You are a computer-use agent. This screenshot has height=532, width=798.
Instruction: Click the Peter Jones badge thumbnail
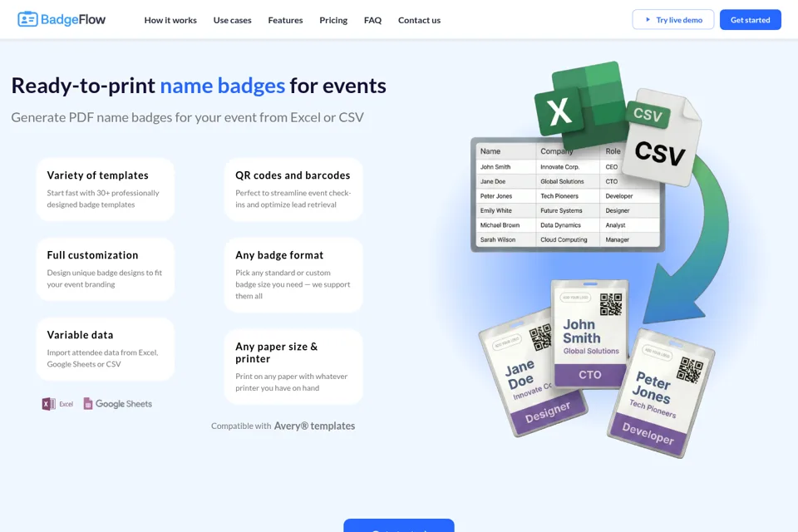click(x=661, y=393)
